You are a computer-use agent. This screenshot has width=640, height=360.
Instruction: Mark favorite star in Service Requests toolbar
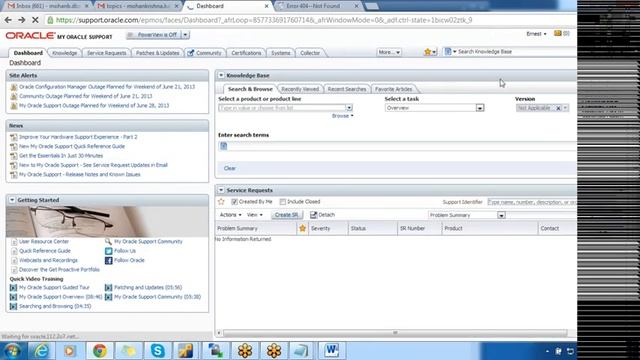pyautogui.click(x=221, y=202)
